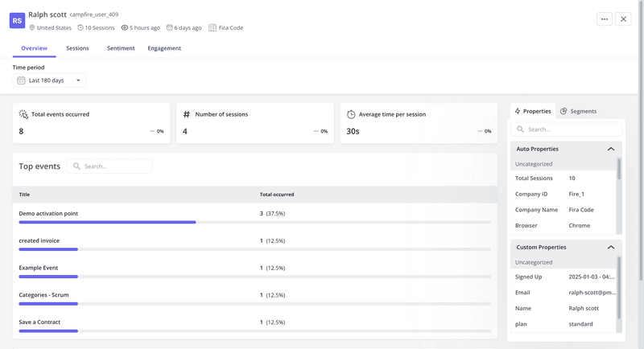Collapse the Auto Properties section
The height and width of the screenshot is (349, 644).
pyautogui.click(x=611, y=149)
